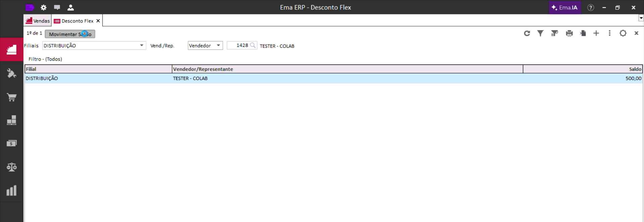Open the Ema.IA assistant button
Image resolution: width=644 pixels, height=222 pixels.
coord(565,7)
